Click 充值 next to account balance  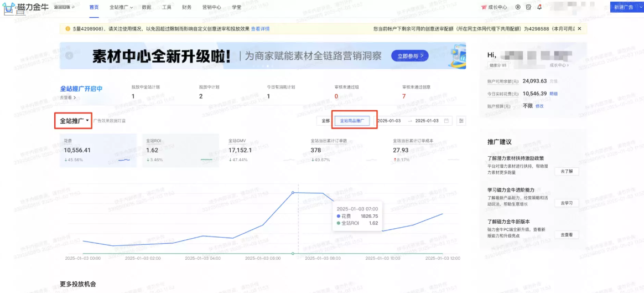pos(554,81)
